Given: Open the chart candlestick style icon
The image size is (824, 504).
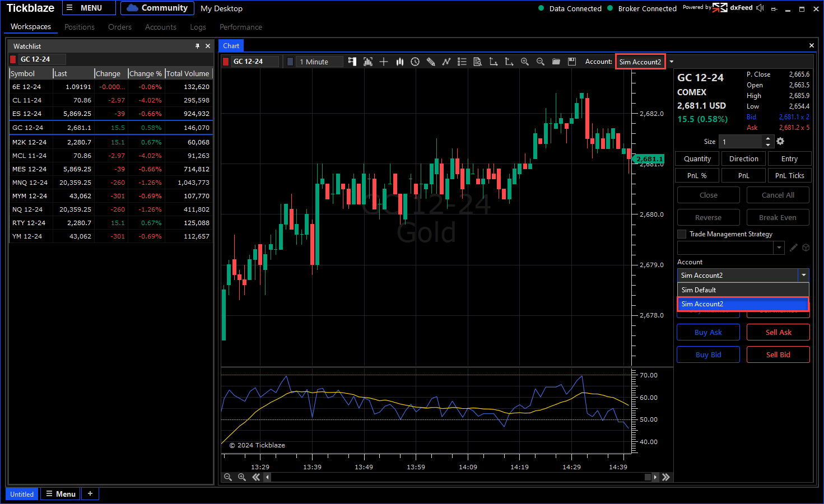Looking at the screenshot, I should (x=399, y=62).
